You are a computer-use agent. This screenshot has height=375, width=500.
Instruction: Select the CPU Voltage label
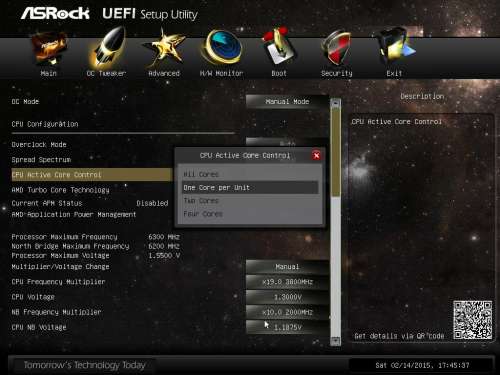pos(33,297)
